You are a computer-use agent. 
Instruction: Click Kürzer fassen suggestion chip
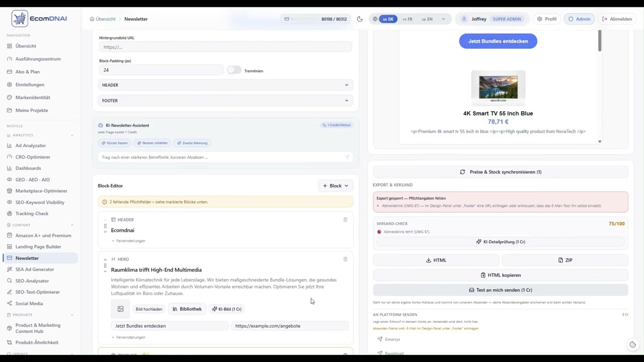(114, 143)
